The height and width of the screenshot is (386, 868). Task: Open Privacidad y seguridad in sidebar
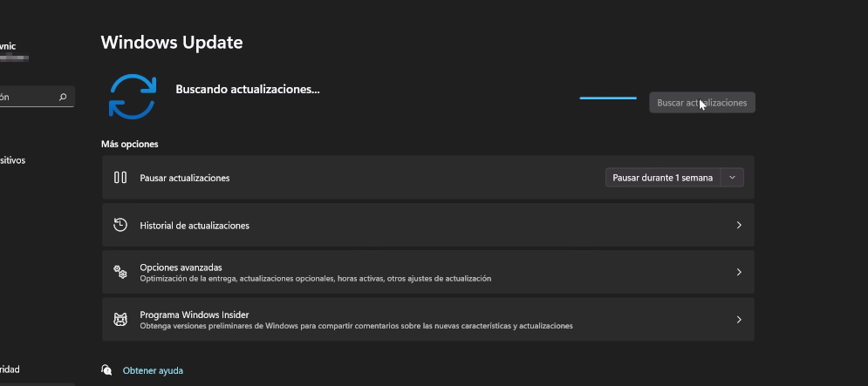[9, 369]
